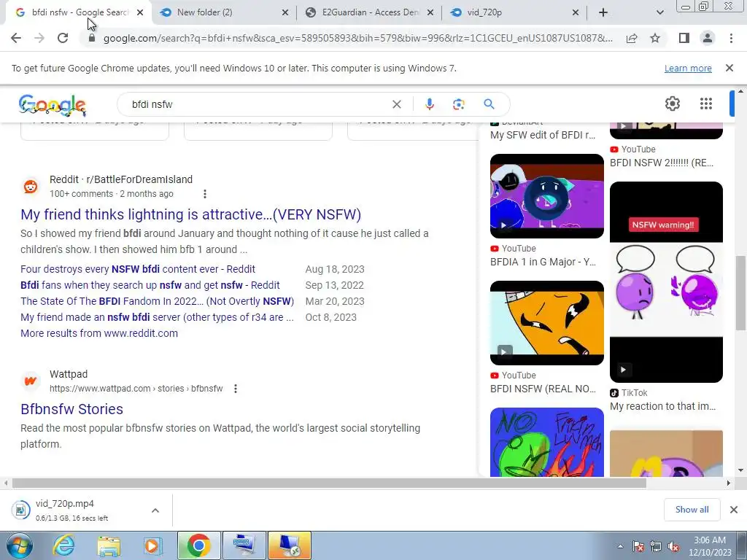Go back to the previous page
747x560 pixels.
tap(16, 38)
